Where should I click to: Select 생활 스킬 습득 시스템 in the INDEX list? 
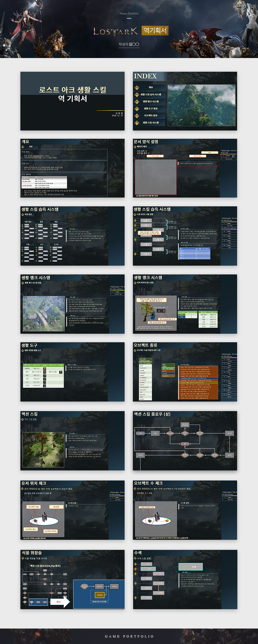click(151, 94)
